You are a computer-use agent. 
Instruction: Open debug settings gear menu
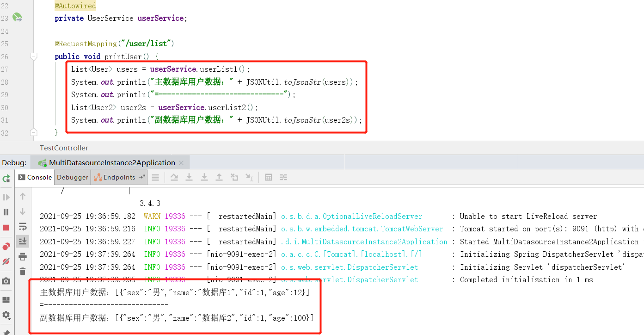(x=6, y=315)
